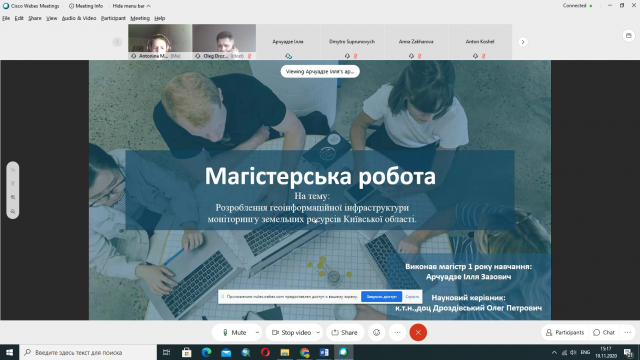The width and height of the screenshot is (640, 360).
Task: Click the Share content button
Action: [x=345, y=333]
